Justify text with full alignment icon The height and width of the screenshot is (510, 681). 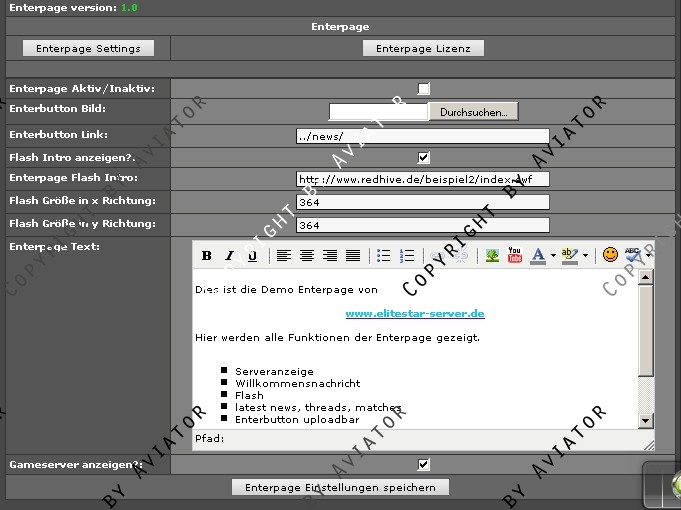353,256
